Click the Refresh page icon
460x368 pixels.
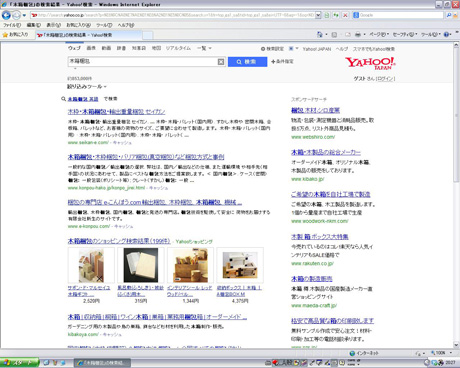[336, 15]
